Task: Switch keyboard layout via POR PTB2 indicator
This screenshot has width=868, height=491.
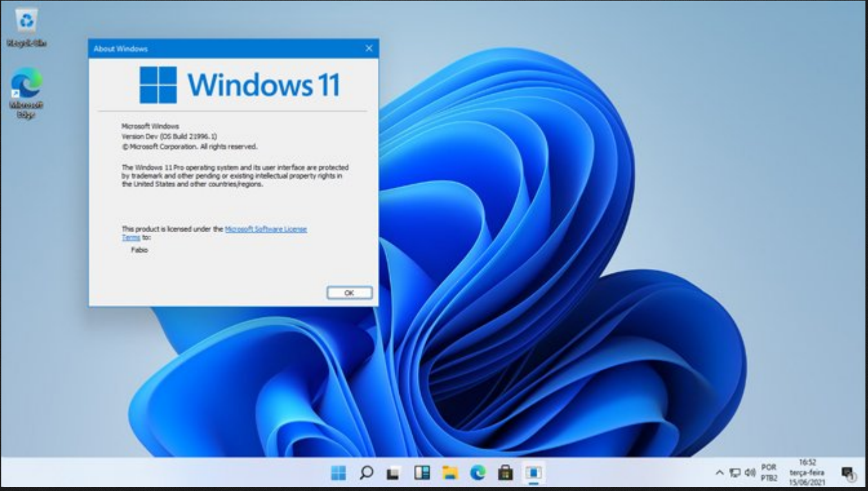Action: tap(769, 472)
